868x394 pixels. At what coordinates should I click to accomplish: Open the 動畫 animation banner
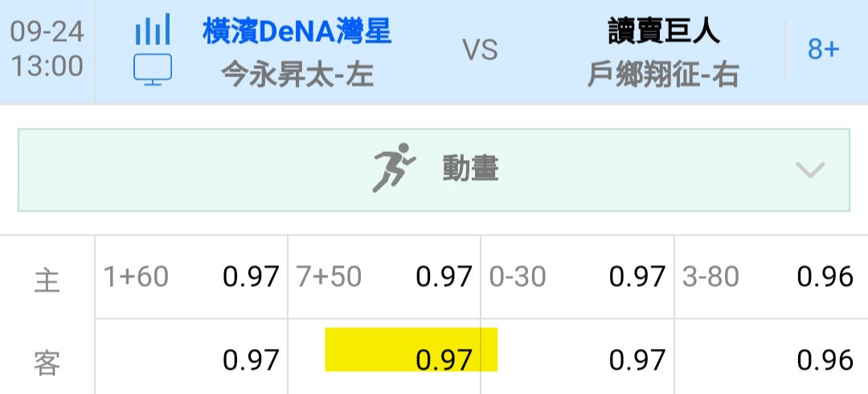433,170
